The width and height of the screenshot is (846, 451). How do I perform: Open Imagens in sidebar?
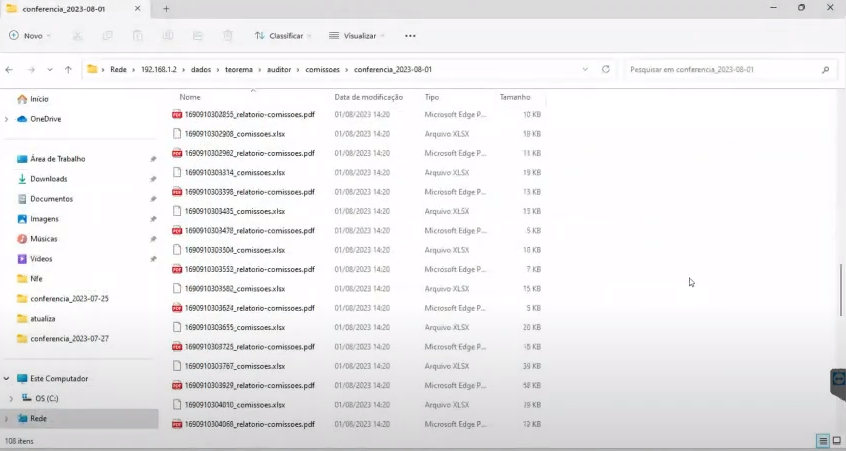(x=44, y=219)
